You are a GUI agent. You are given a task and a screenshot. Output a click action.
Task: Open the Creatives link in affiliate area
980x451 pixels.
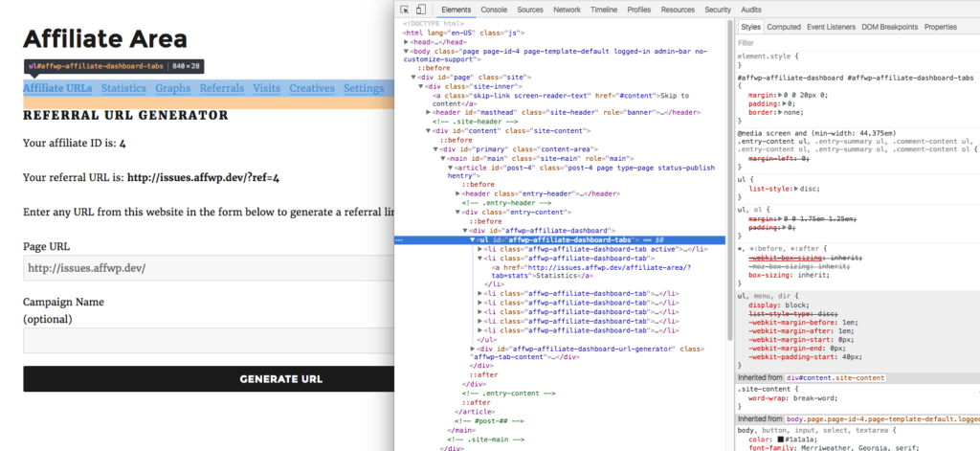(x=312, y=88)
